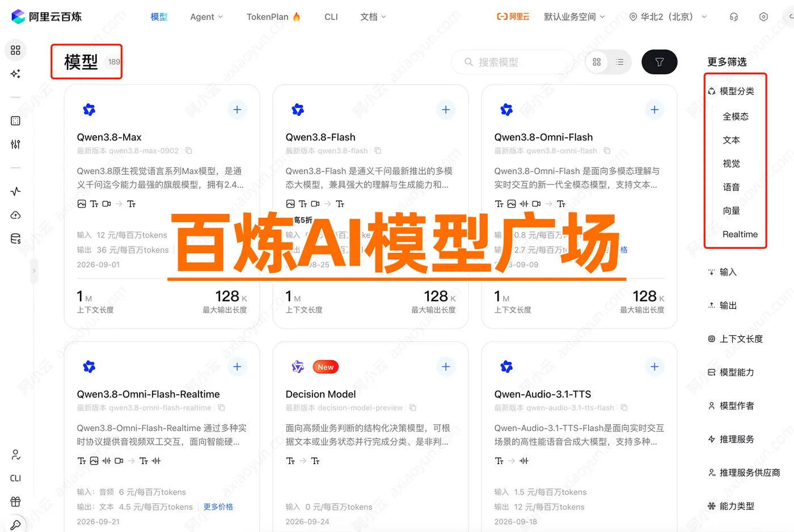Copy the qwen3.8-max-0902 version name

click(189, 151)
